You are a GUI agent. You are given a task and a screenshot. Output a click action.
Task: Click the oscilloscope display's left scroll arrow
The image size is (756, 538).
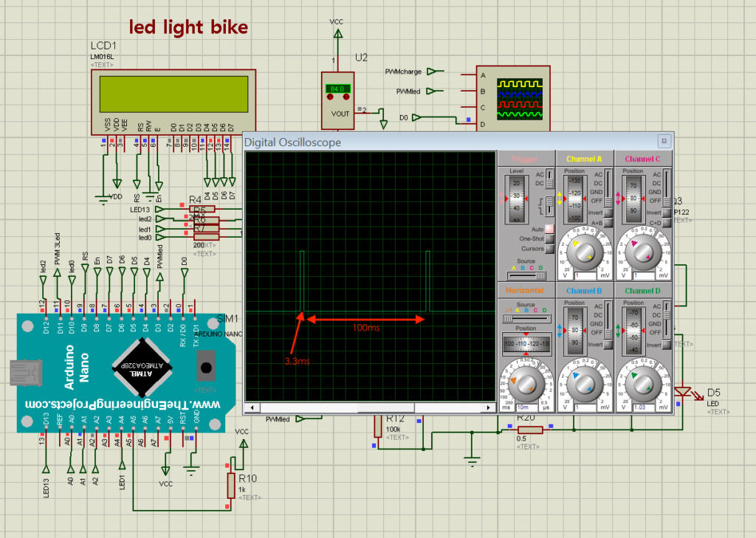pyautogui.click(x=252, y=408)
